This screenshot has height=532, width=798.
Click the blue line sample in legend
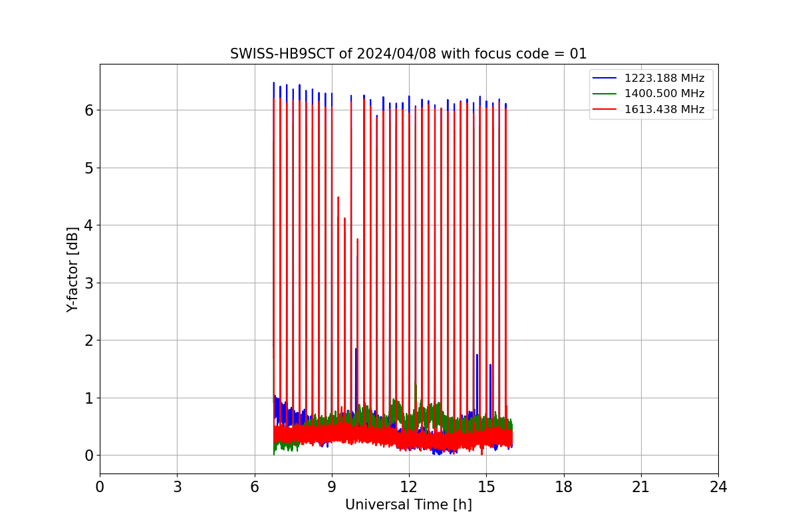coord(605,78)
